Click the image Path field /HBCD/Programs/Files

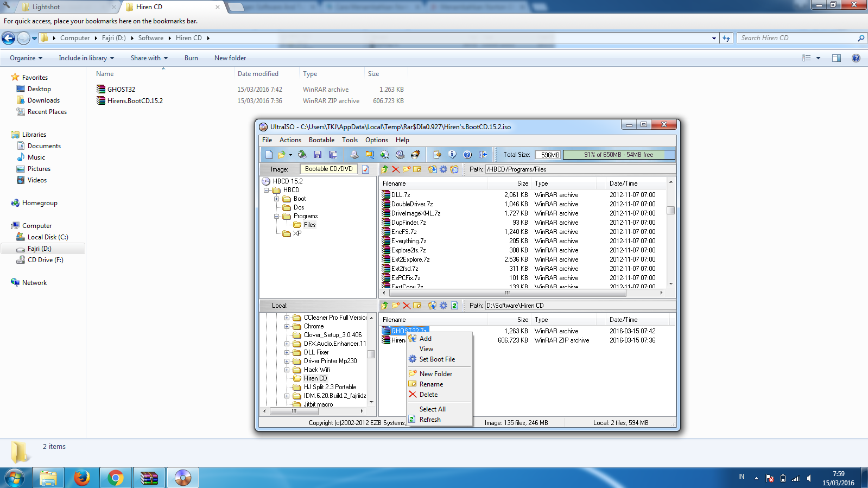click(580, 169)
